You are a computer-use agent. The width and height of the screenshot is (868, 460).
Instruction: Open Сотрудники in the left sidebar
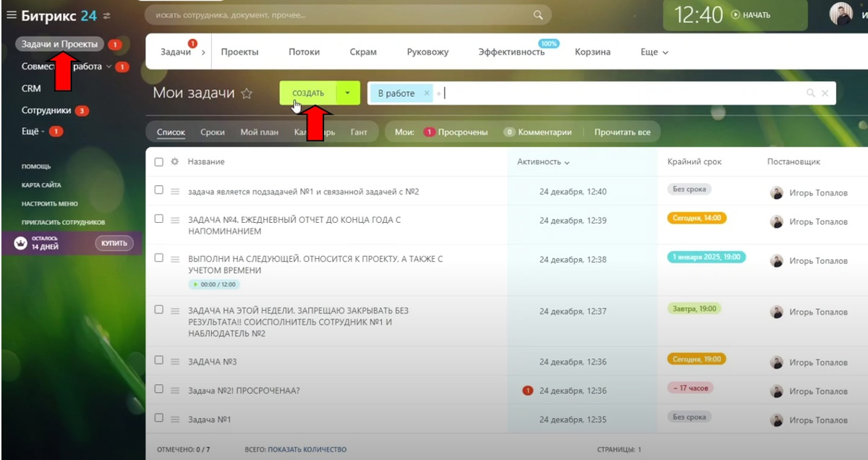(x=46, y=111)
